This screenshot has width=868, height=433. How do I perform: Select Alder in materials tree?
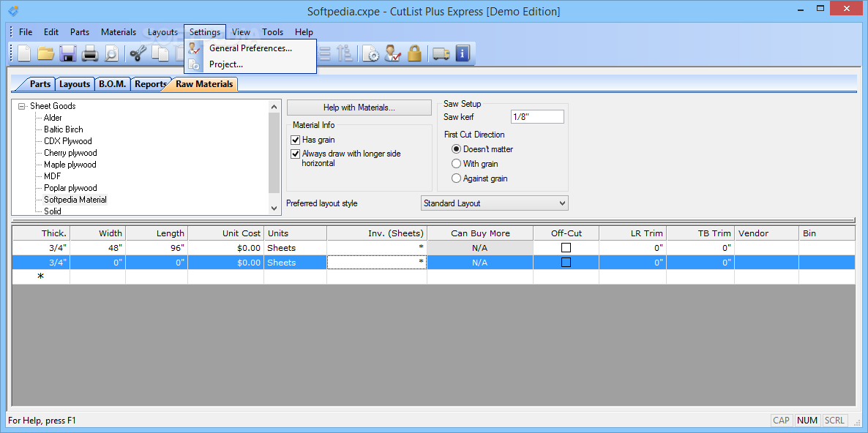coord(53,118)
